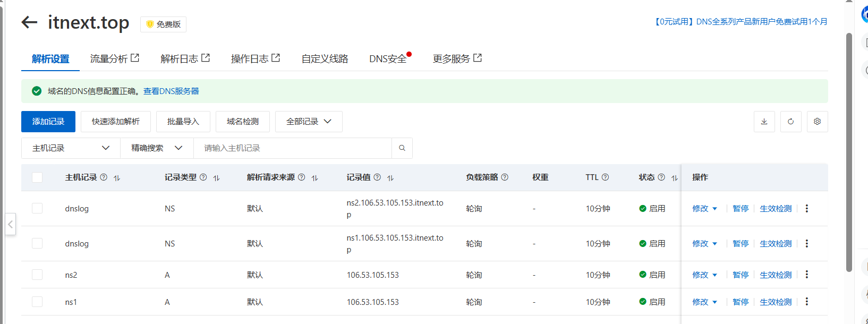Sort by 主机记录 column sort icon
The height and width of the screenshot is (324, 868).
117,178
